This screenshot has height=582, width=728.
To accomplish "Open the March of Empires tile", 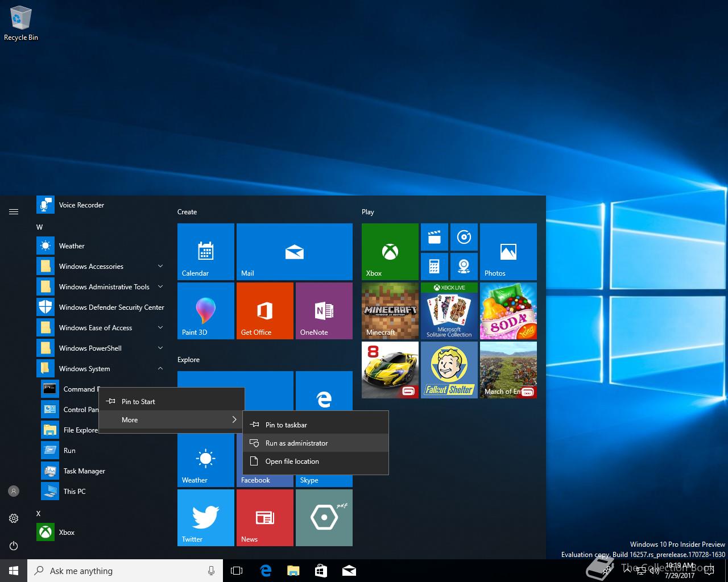I will pos(508,370).
